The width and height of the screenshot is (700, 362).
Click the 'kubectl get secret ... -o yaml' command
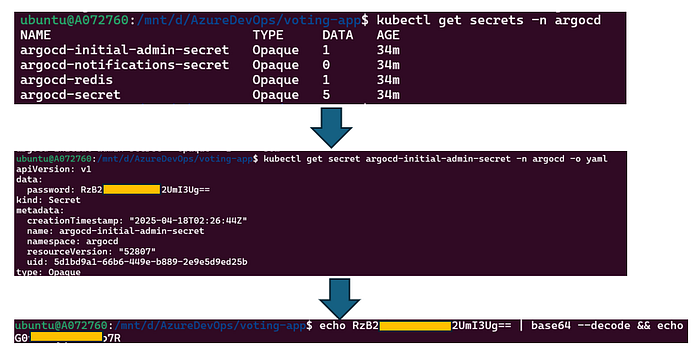pyautogui.click(x=435, y=159)
